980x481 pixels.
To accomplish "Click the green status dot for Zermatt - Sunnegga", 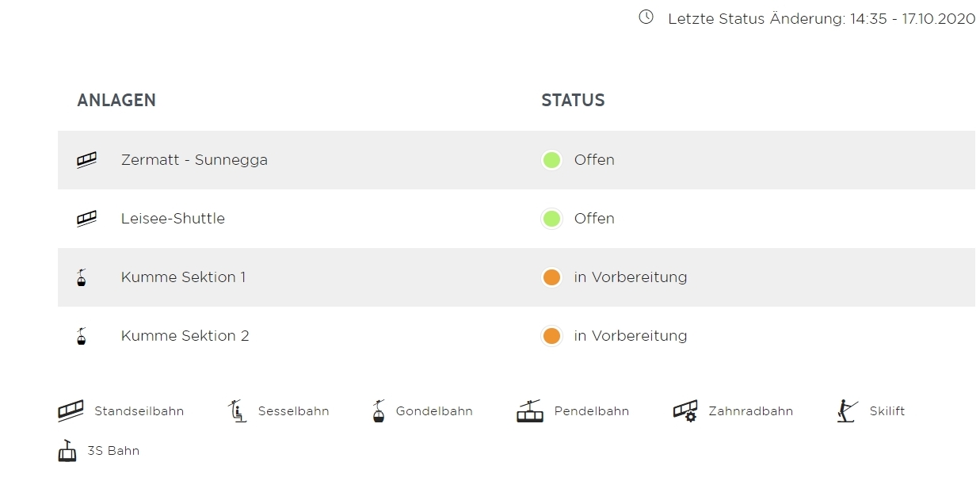I will click(551, 160).
